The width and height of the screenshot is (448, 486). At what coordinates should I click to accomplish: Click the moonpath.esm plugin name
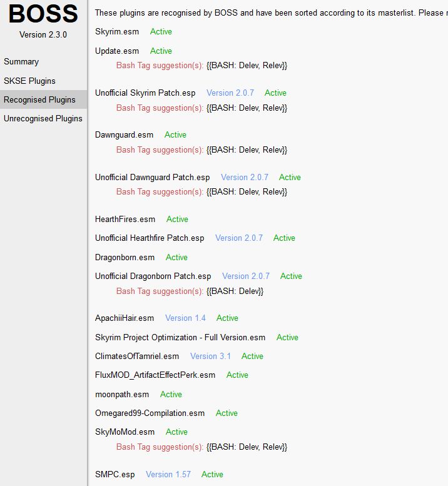tap(122, 394)
